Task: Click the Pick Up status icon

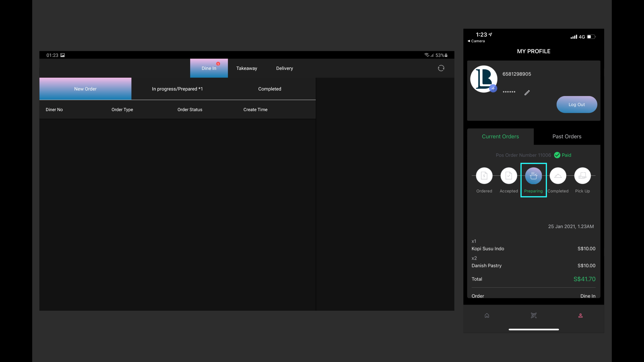Action: point(582,176)
